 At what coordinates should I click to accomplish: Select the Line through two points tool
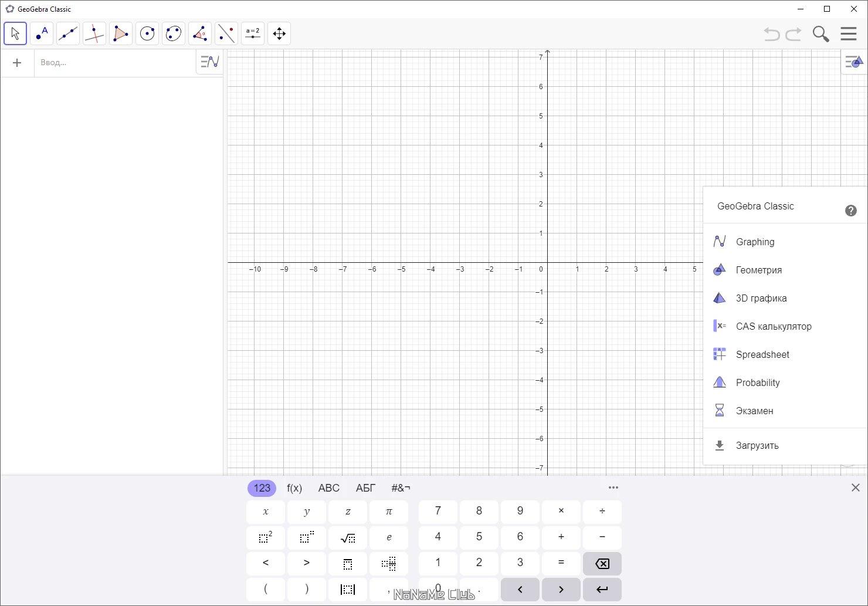(68, 33)
